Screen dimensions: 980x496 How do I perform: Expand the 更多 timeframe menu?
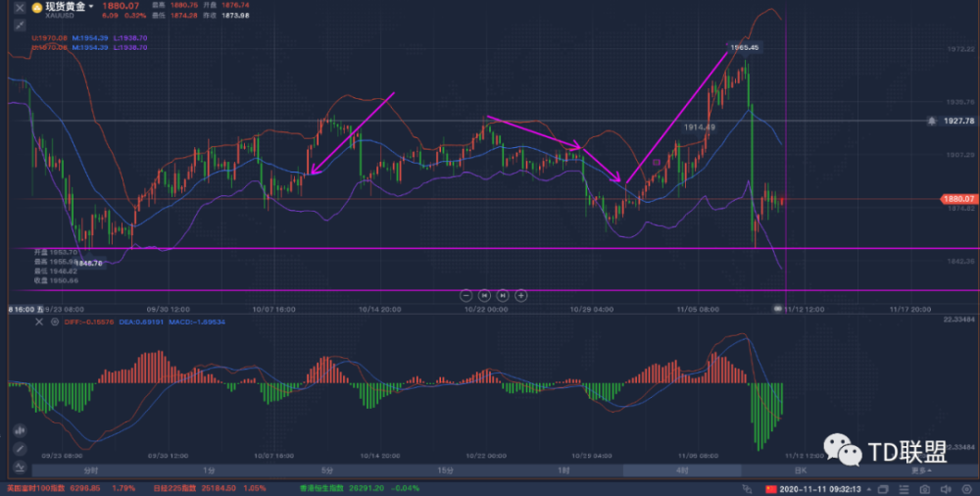(x=920, y=471)
